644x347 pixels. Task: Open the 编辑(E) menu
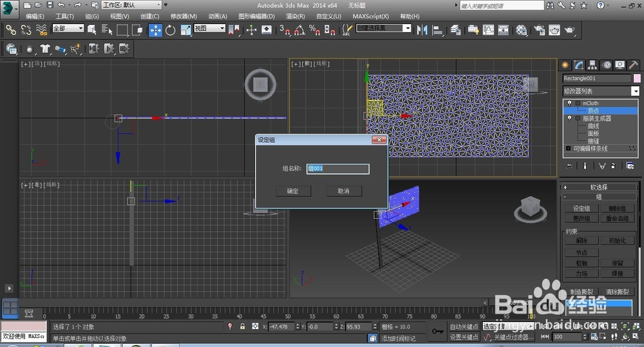(x=35, y=17)
